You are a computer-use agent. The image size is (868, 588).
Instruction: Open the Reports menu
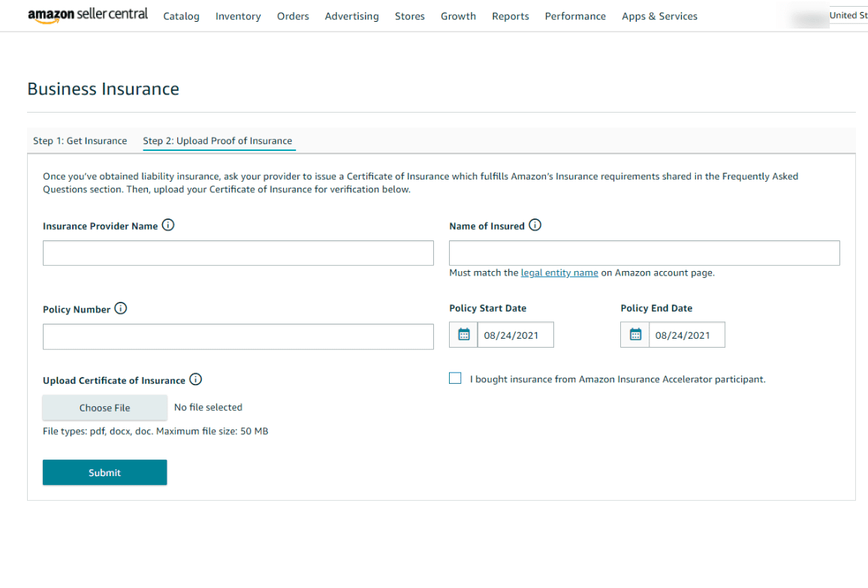[511, 16]
